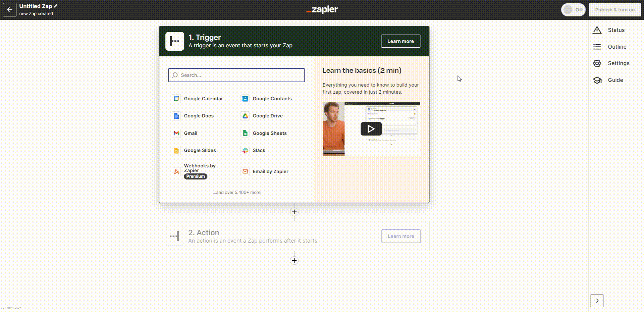Click the Trigger step icon
Viewport: 644px width, 312px height.
[175, 41]
